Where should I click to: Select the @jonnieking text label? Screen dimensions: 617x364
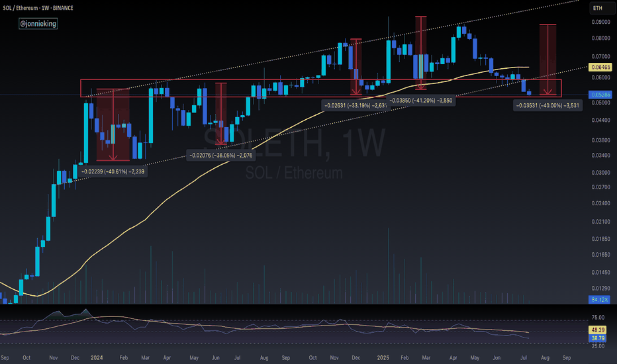[38, 24]
